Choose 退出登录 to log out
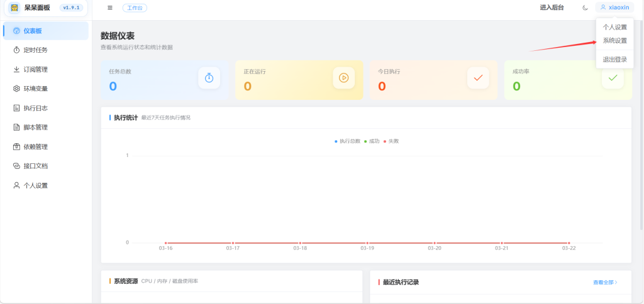The width and height of the screenshot is (644, 304). 614,60
